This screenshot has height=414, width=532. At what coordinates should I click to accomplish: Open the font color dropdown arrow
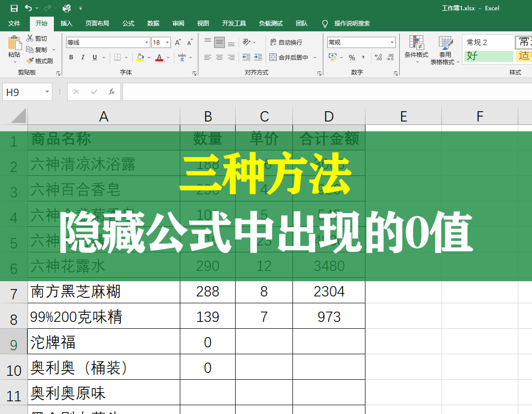tap(169, 57)
